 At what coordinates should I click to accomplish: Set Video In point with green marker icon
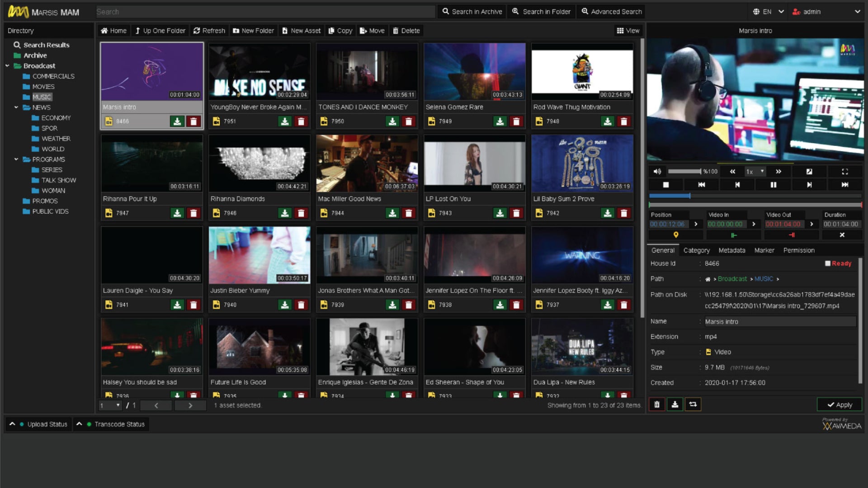click(734, 235)
